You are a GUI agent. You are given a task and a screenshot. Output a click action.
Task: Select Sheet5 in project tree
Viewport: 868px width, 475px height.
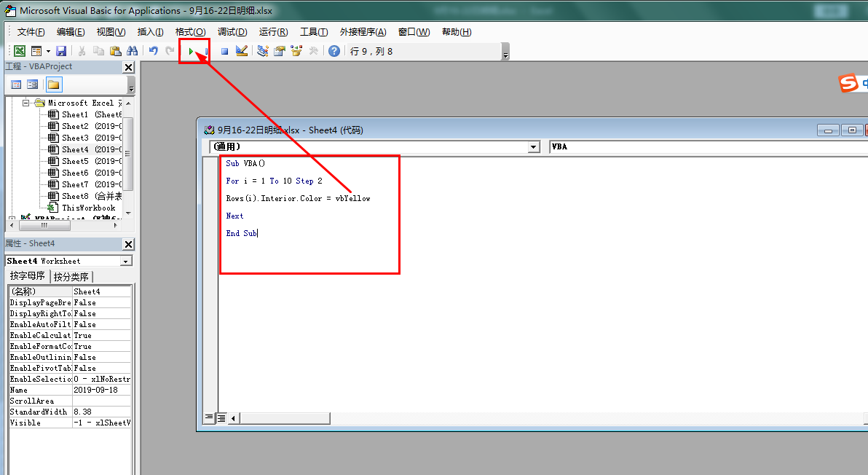point(84,161)
